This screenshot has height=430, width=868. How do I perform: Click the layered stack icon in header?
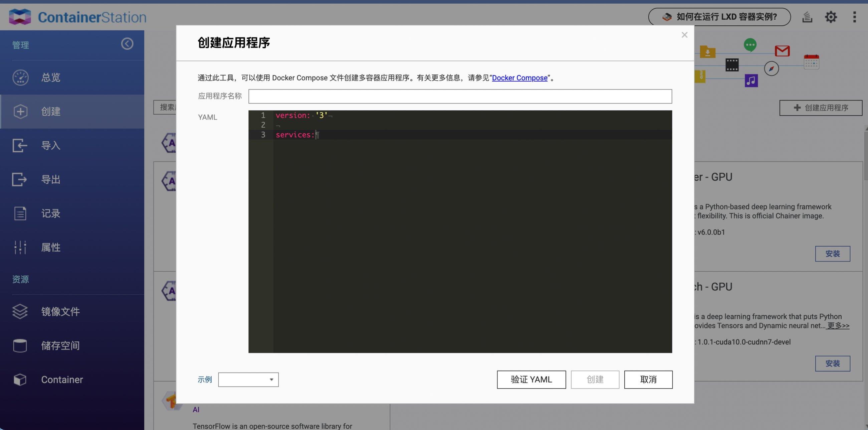click(807, 17)
